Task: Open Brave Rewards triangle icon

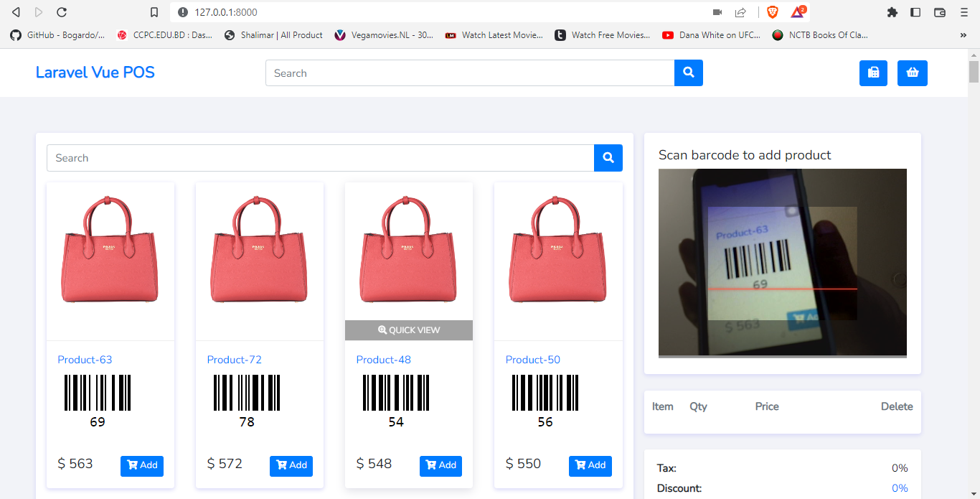Action: click(798, 12)
